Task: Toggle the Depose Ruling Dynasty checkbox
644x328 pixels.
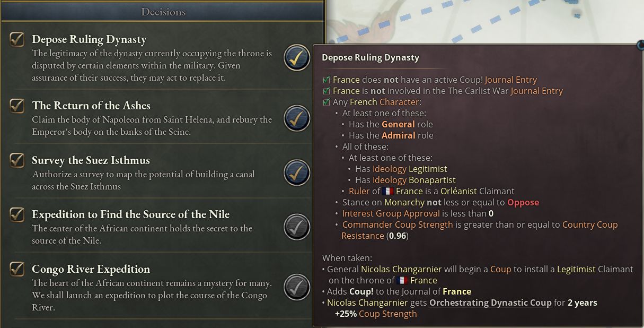Action: point(17,39)
